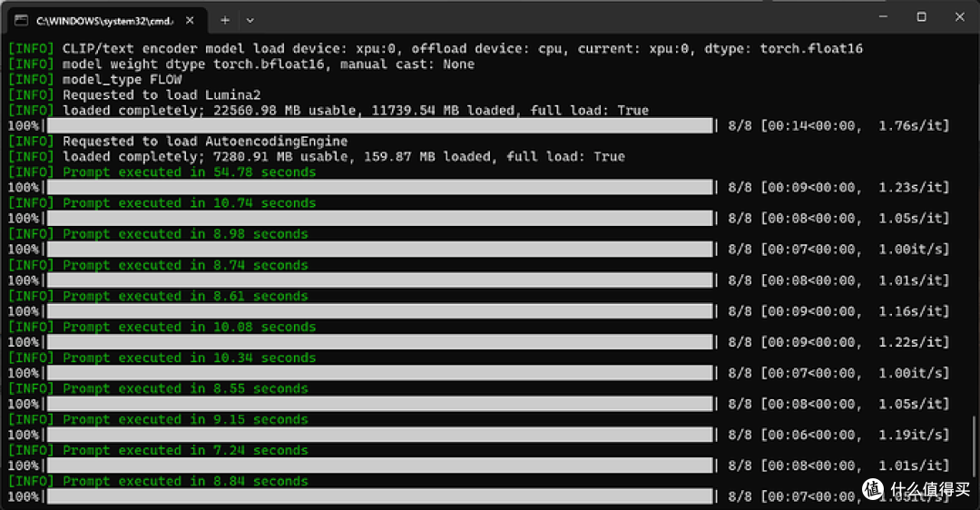This screenshot has height=510, width=980.
Task: Maximize the terminal window
Action: pyautogui.click(x=921, y=17)
